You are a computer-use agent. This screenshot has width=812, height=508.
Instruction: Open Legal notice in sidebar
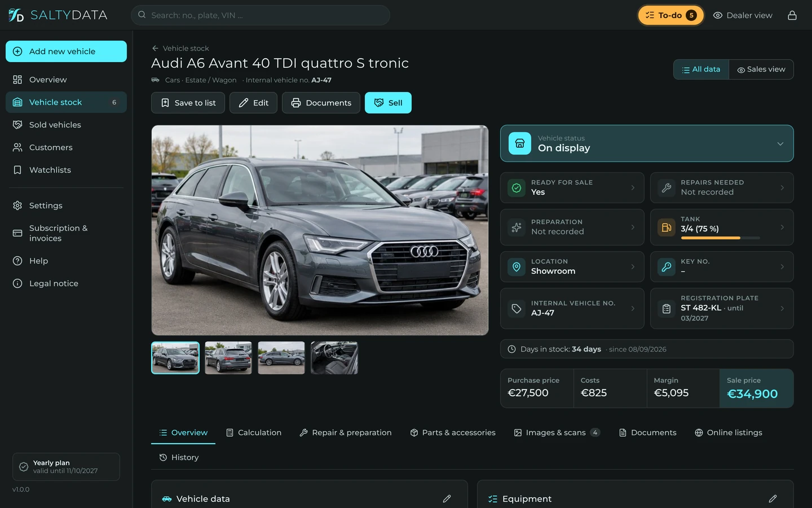tap(66, 283)
